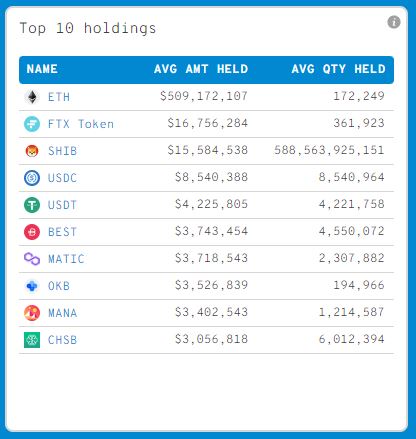This screenshot has height=439, width=416.
Task: Open the SHIB token link
Action: [x=63, y=151]
